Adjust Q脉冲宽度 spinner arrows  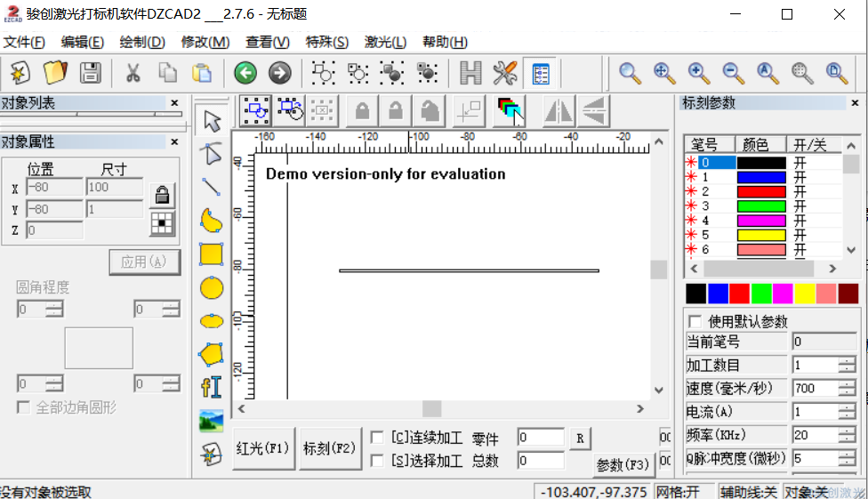tap(847, 458)
